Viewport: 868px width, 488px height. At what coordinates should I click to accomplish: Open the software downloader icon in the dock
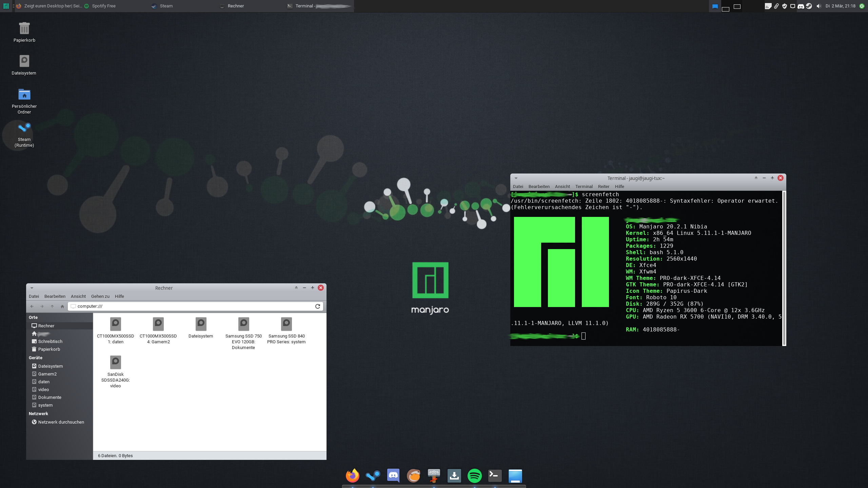click(454, 475)
